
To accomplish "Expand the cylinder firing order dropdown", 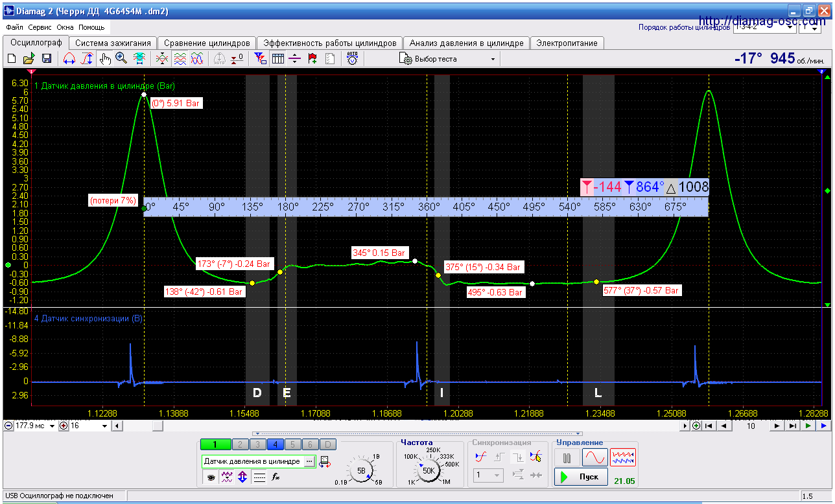I will pos(791,28).
